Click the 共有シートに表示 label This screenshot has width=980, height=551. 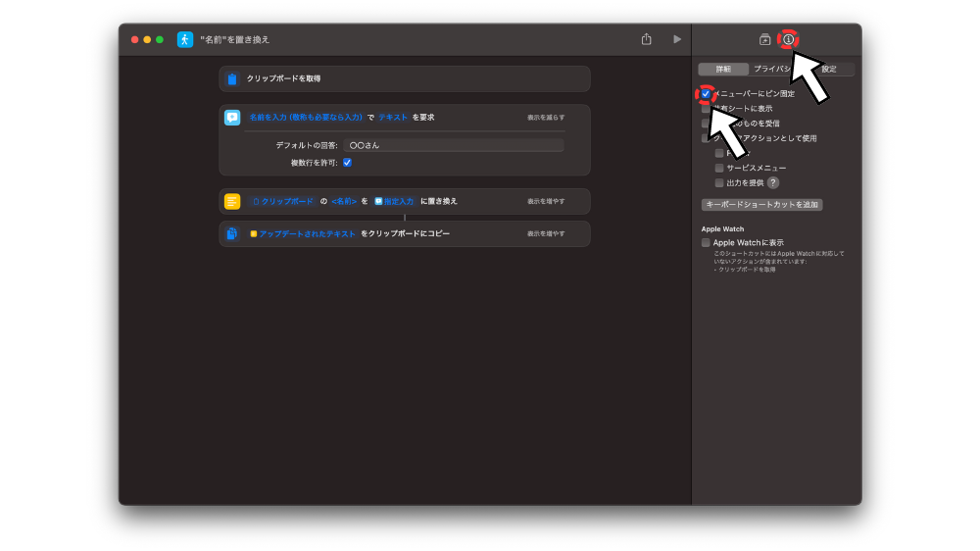743,109
